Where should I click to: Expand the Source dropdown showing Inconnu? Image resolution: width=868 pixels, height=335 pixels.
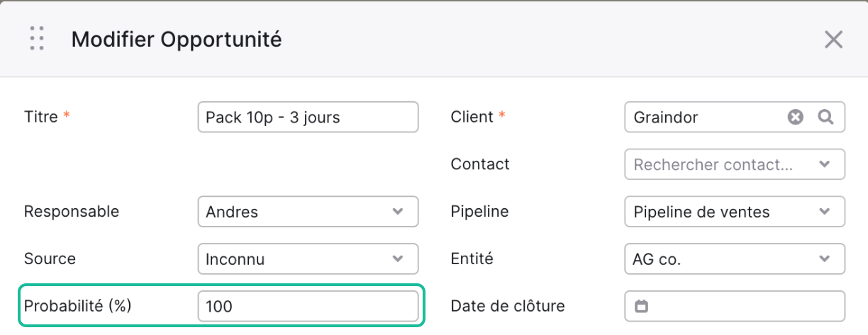308,259
